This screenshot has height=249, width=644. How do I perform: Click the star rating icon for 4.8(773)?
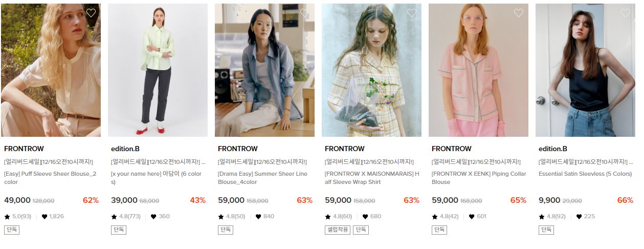click(x=114, y=217)
